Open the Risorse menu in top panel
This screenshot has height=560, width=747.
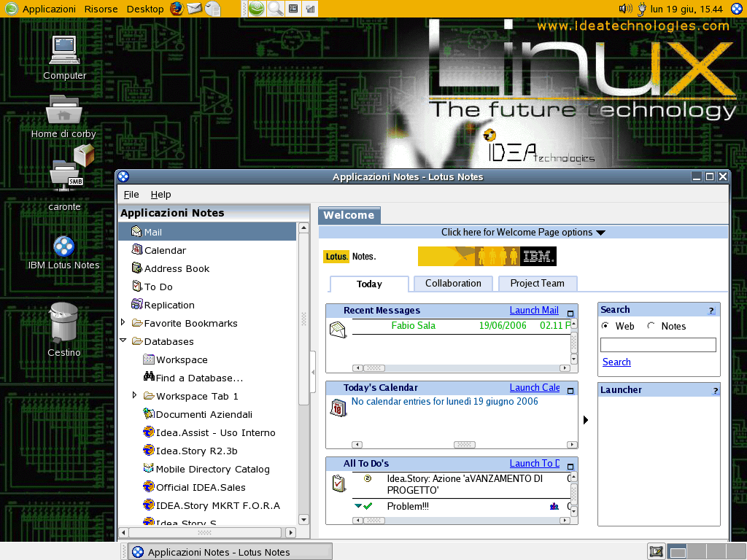coord(101,9)
